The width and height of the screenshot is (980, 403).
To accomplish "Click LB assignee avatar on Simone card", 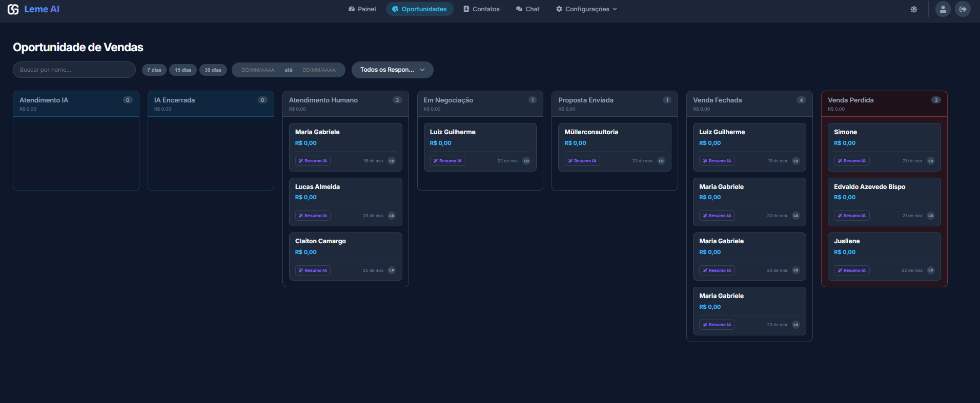I will [x=930, y=161].
